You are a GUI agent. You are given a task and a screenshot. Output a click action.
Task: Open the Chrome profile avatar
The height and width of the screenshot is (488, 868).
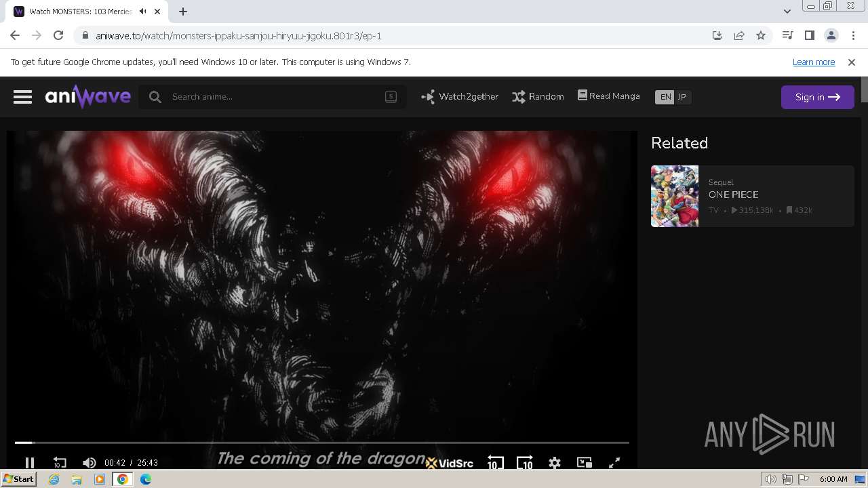coord(831,36)
